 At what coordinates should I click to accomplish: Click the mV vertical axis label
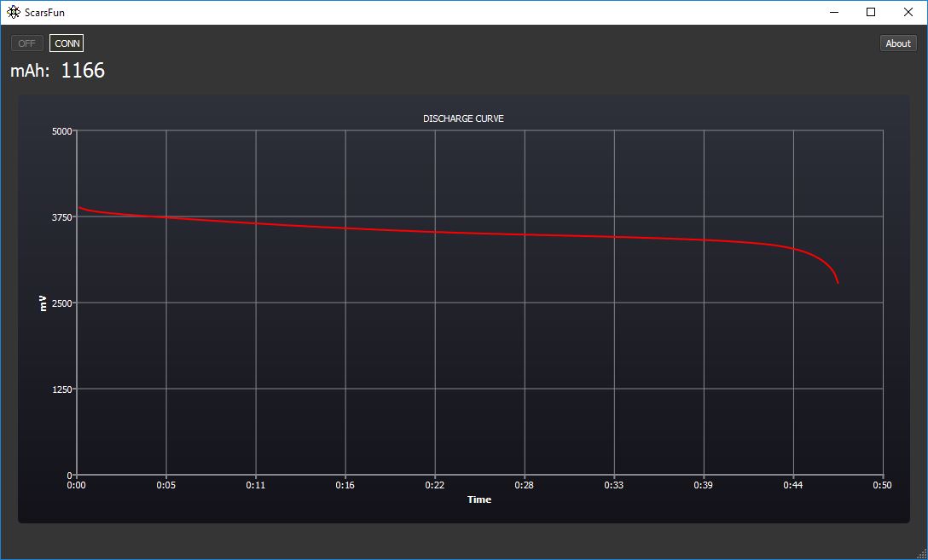click(x=42, y=303)
